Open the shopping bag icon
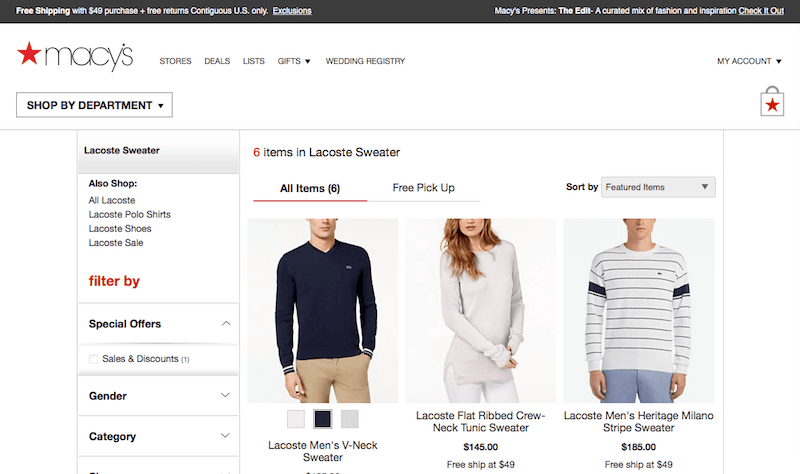The image size is (800, 474). 772,102
